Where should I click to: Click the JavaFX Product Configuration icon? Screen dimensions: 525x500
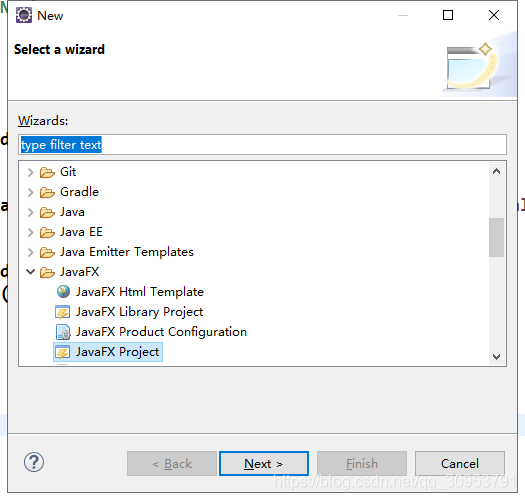[x=63, y=332]
